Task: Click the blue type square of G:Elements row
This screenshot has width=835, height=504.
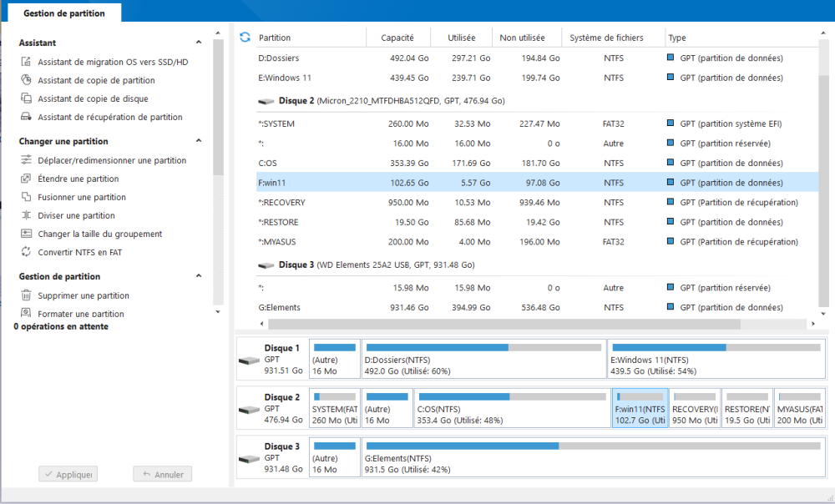Action: (x=671, y=306)
